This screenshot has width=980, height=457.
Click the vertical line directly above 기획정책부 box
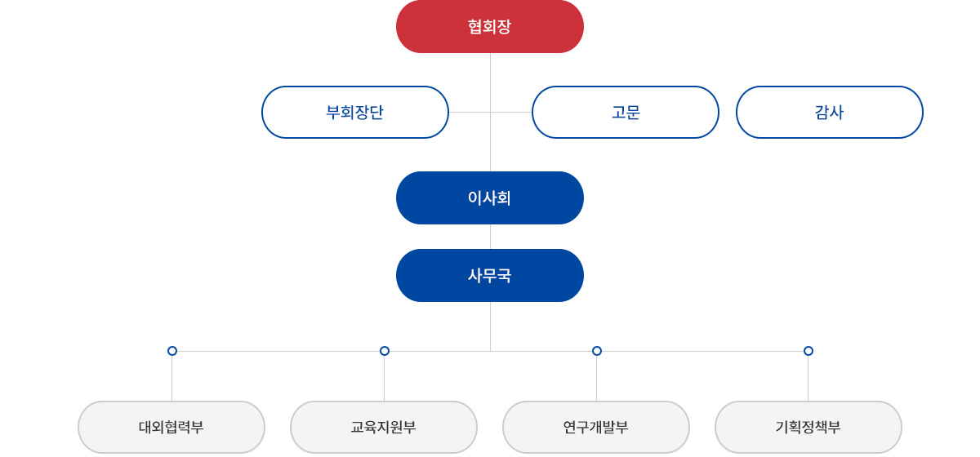pyautogui.click(x=808, y=379)
